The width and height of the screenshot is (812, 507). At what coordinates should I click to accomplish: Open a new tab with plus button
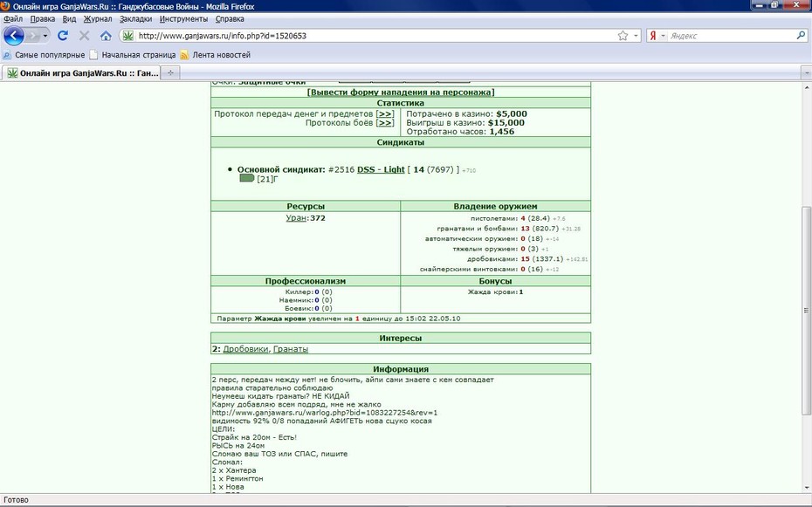170,73
